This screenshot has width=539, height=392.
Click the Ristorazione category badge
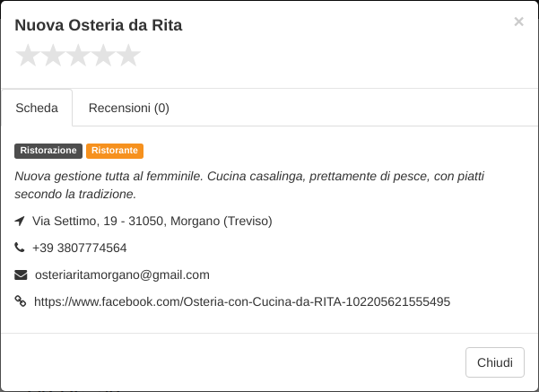(x=48, y=151)
